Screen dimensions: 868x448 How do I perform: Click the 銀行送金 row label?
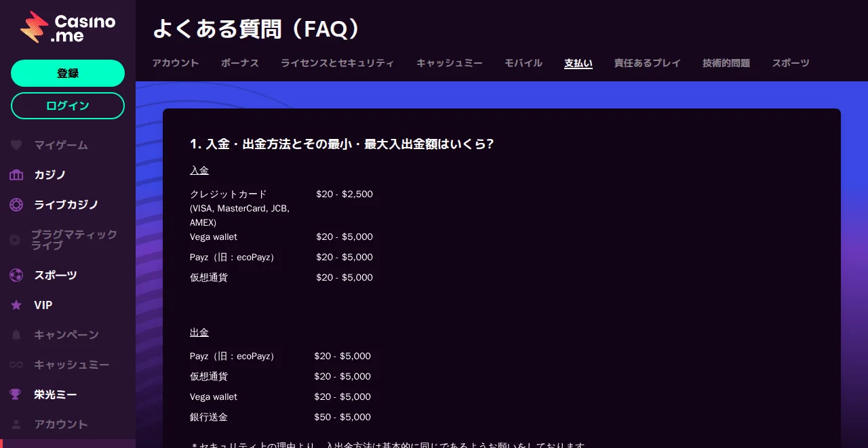[209, 417]
